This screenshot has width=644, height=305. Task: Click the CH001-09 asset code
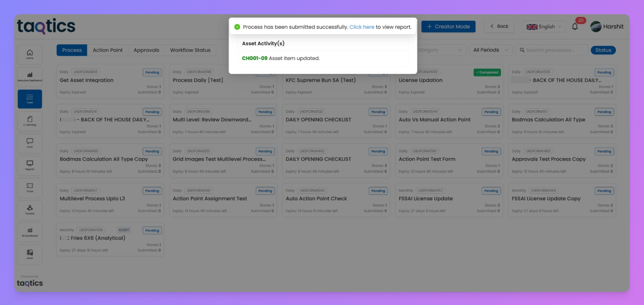[254, 58]
